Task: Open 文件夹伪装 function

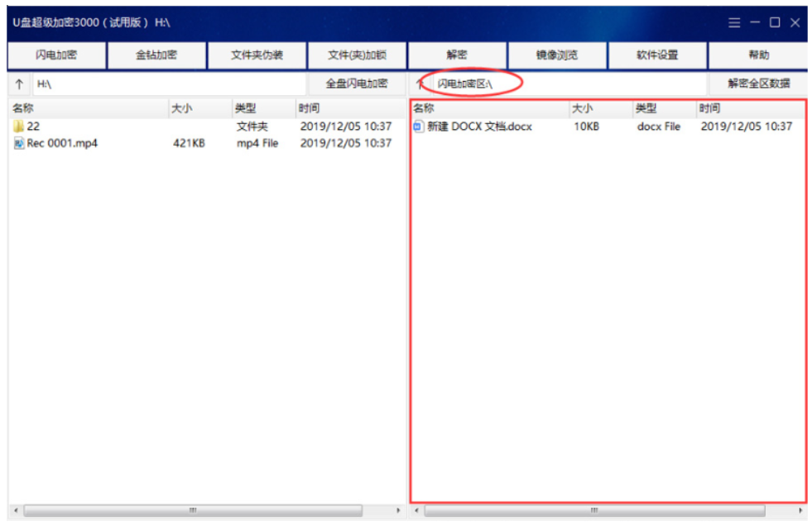Action: (x=257, y=55)
